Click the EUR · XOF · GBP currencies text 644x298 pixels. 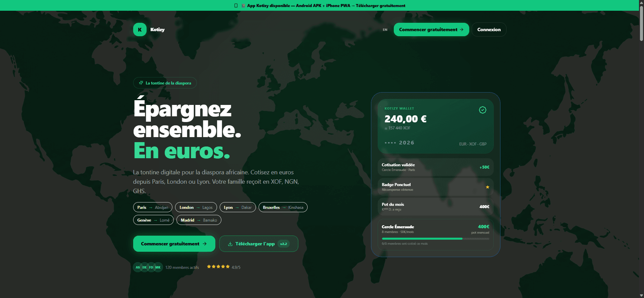click(x=473, y=144)
